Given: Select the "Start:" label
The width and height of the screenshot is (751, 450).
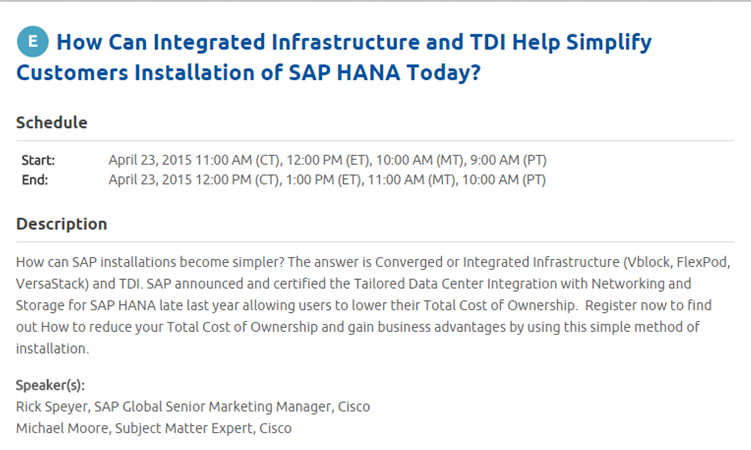Looking at the screenshot, I should click(x=38, y=160).
